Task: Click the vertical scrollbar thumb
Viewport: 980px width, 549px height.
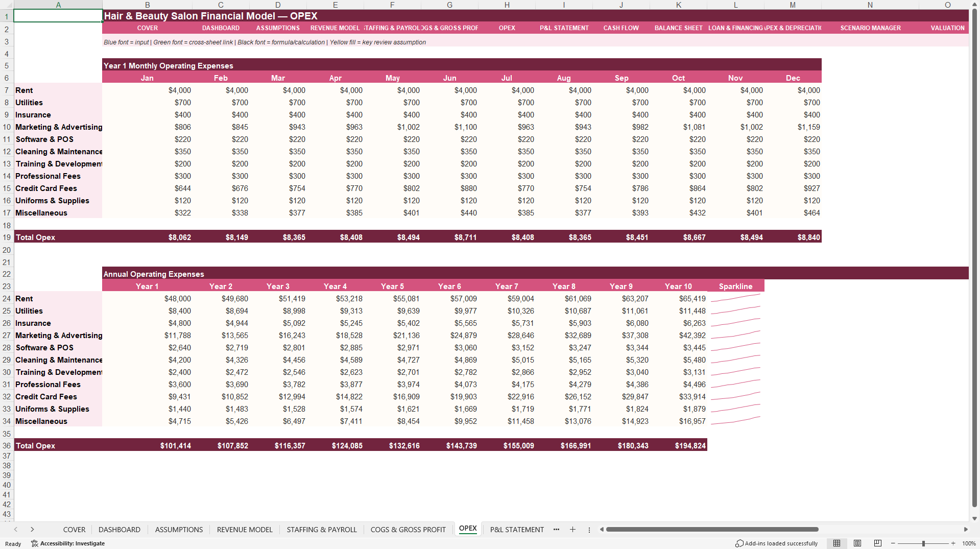Action: pos(974,258)
